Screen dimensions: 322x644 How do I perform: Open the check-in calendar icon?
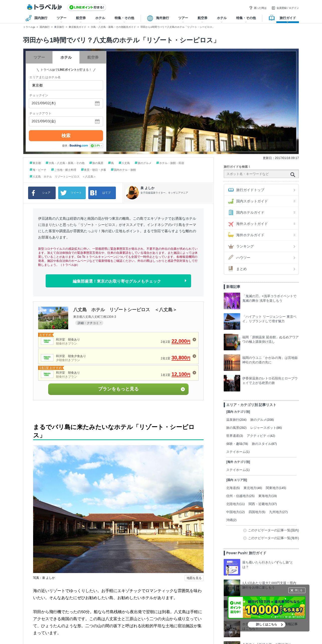(x=97, y=103)
